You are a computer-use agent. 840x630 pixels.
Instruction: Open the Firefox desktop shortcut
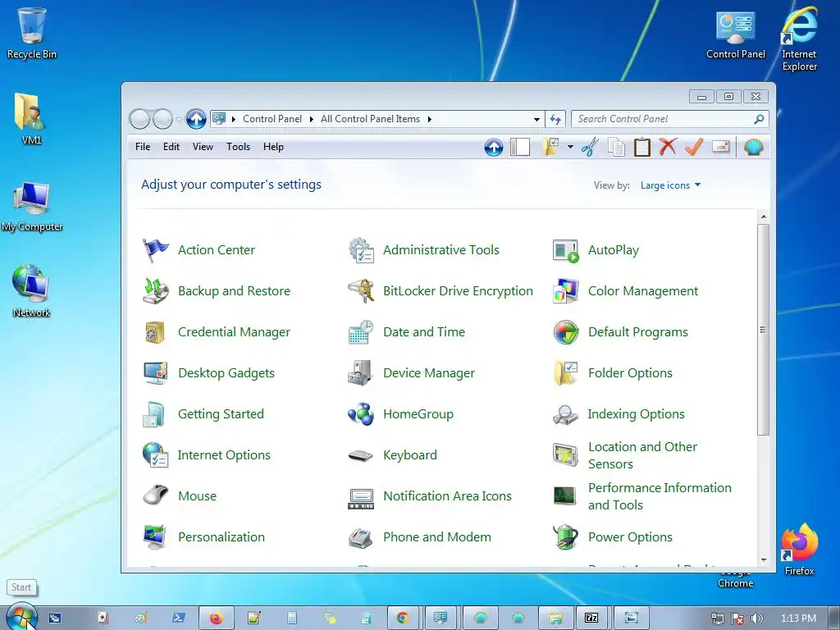pyautogui.click(x=799, y=549)
